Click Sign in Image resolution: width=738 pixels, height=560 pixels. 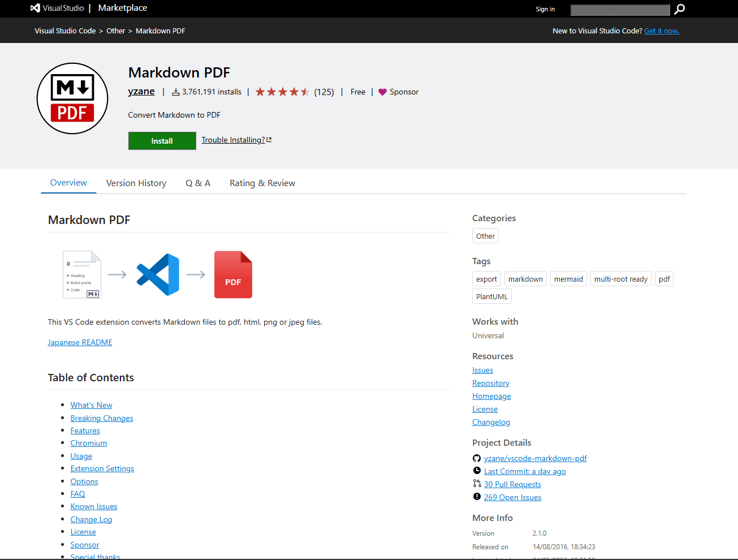545,9
